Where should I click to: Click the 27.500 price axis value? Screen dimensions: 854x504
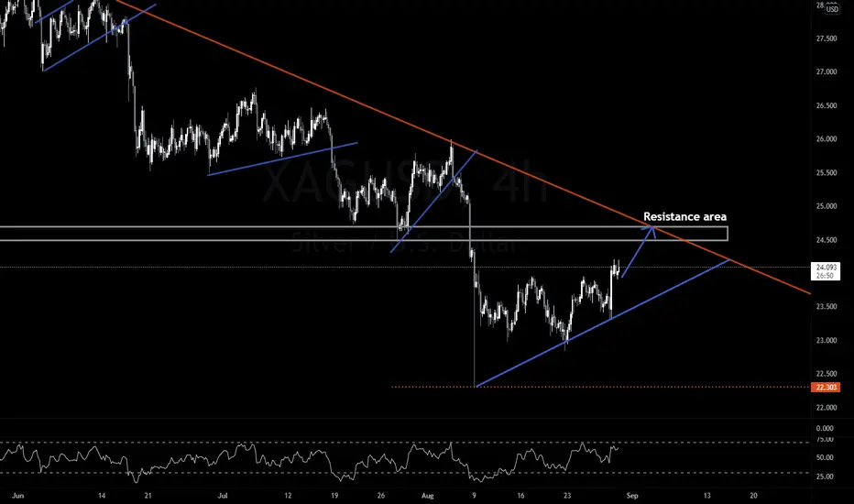click(827, 38)
